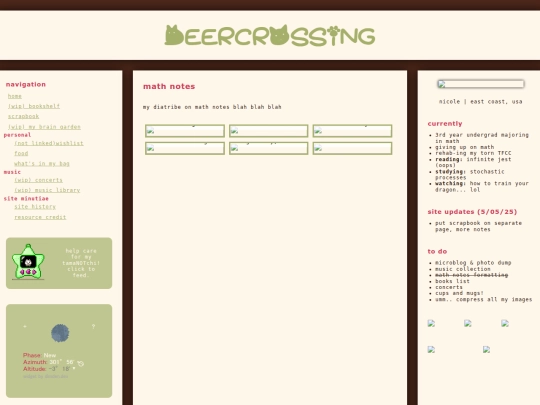
Task: Open the (not linked)wishlist link
Action: tap(49, 143)
